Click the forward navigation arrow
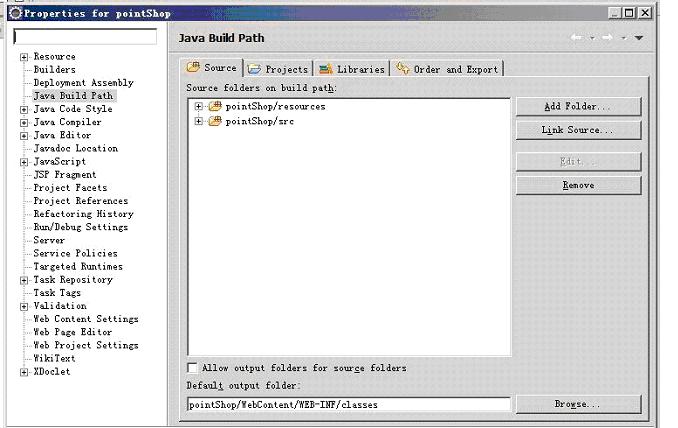This screenshot has width=678, height=428. click(608, 38)
